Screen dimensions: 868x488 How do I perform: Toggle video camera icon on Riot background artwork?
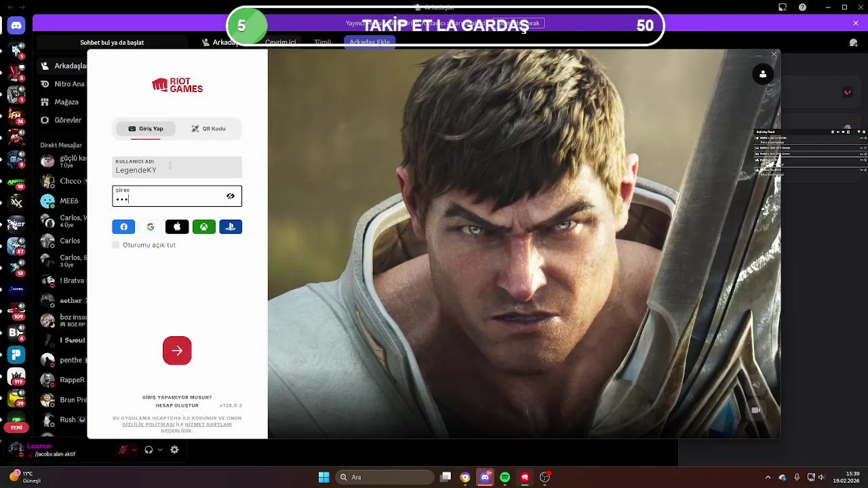(755, 410)
